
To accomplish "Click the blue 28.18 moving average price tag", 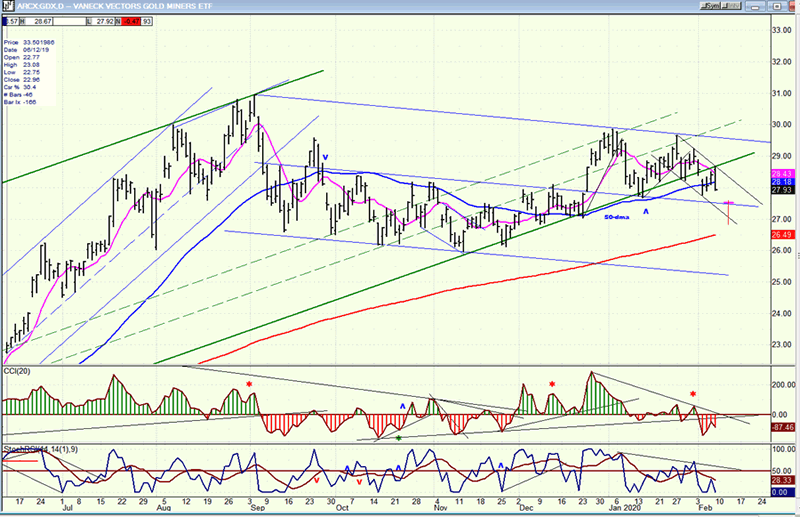I will [x=783, y=182].
